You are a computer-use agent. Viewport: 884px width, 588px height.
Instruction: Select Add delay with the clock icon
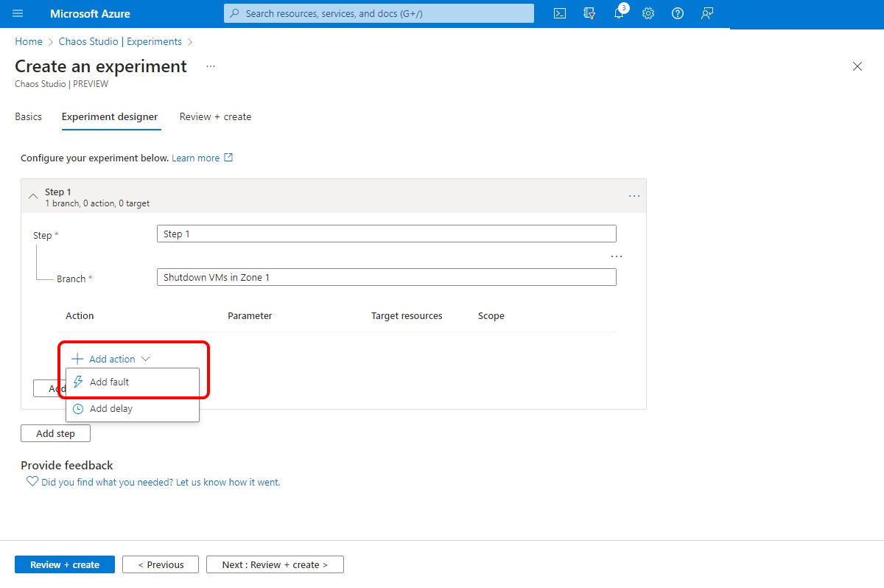109,408
